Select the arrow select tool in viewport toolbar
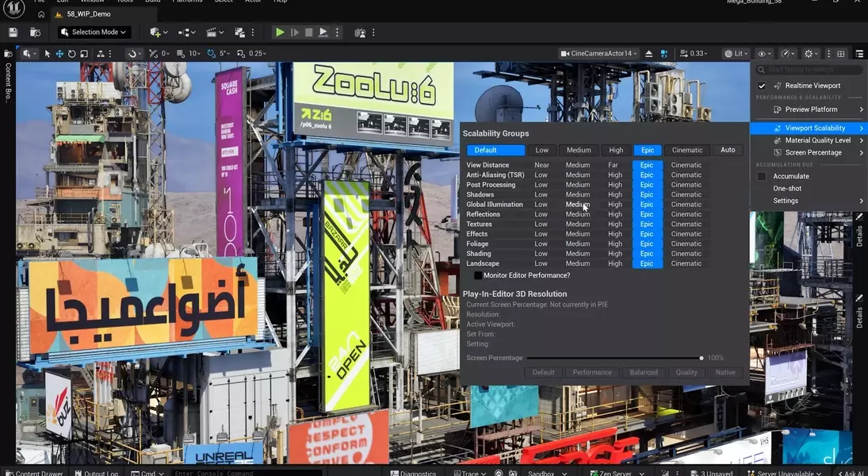868x476 pixels. (x=47, y=54)
